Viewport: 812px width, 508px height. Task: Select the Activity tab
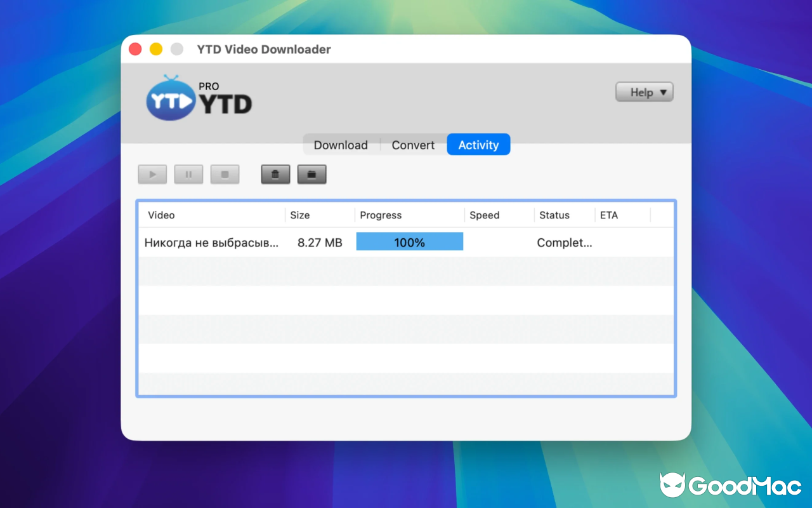(478, 144)
